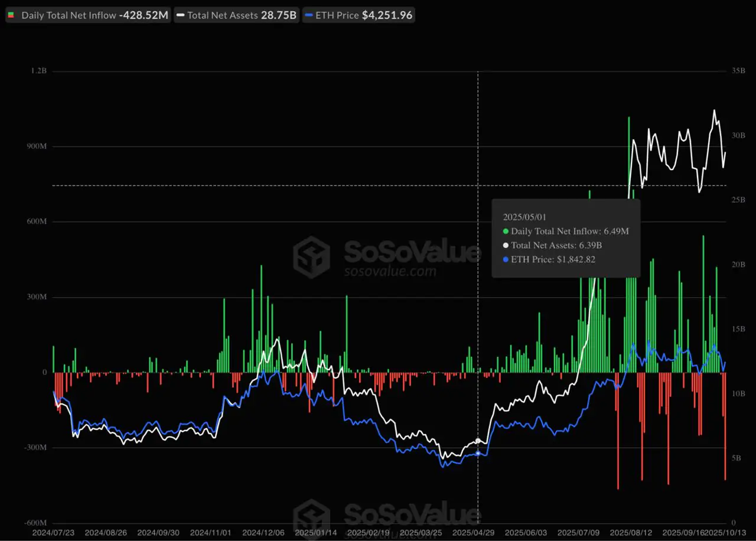Select the blue data point on the crosshair
The height and width of the screenshot is (541, 756).
[478, 453]
